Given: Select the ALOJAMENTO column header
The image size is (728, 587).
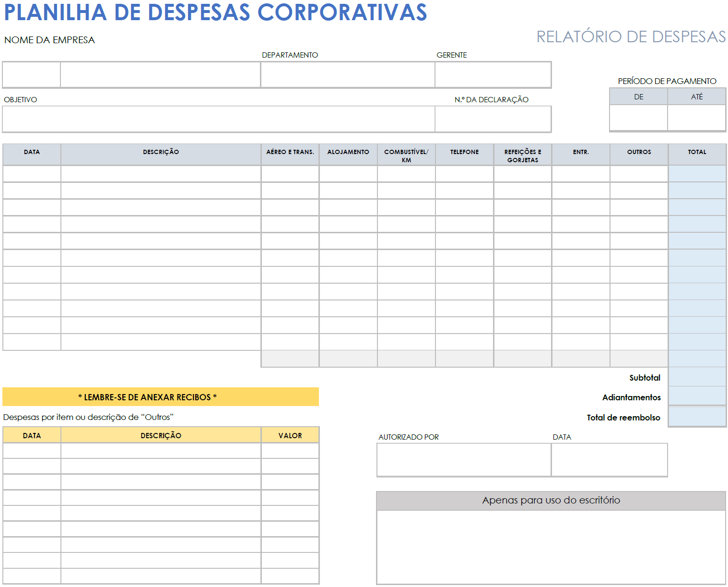Looking at the screenshot, I should pos(348,154).
